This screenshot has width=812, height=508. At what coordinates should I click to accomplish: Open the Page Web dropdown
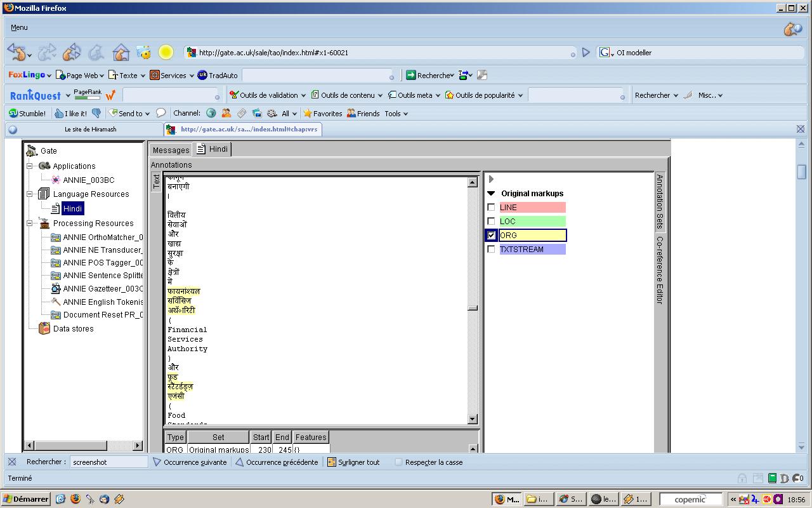tap(80, 75)
